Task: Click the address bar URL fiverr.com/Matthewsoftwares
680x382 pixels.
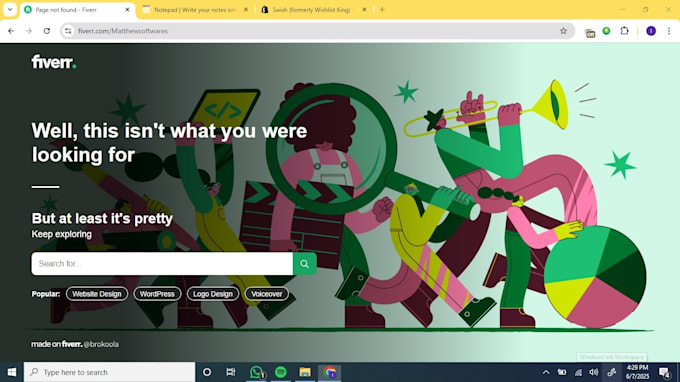Action: [x=123, y=31]
